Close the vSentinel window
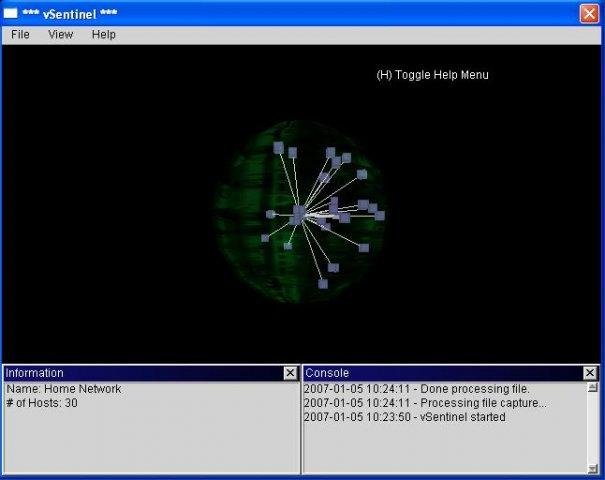 [589, 14]
